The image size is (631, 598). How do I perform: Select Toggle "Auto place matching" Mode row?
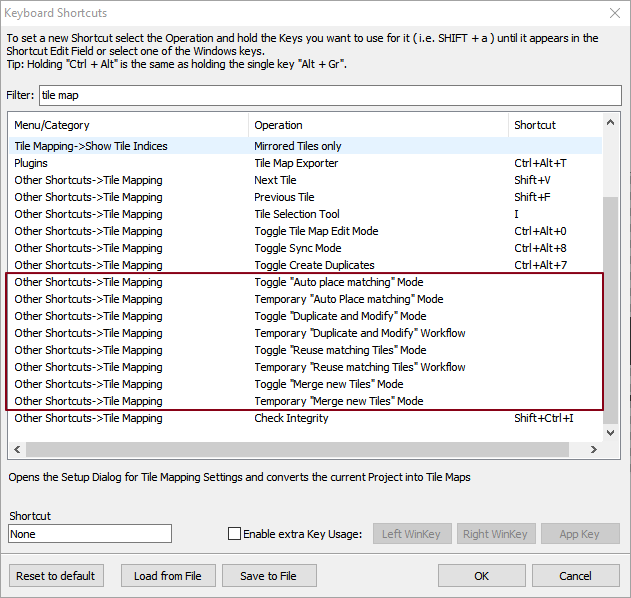[x=305, y=282]
